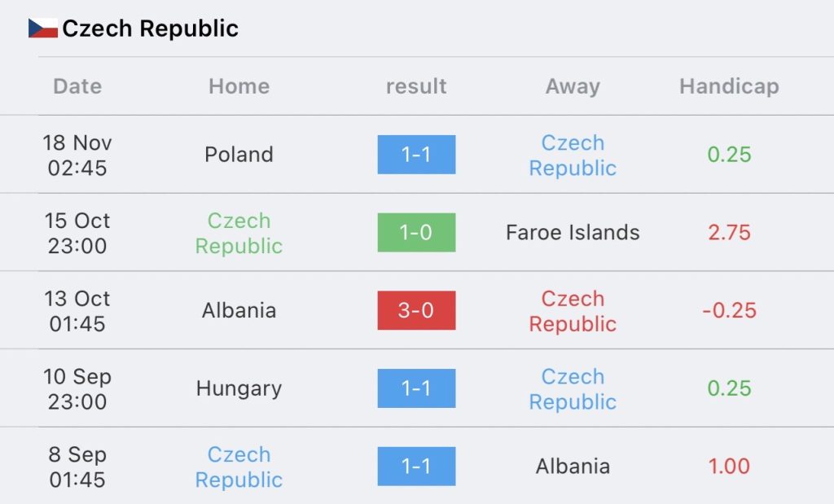This screenshot has height=504, width=834.
Task: Select the 18 Nov 02:45 match date
Action: pos(77,156)
